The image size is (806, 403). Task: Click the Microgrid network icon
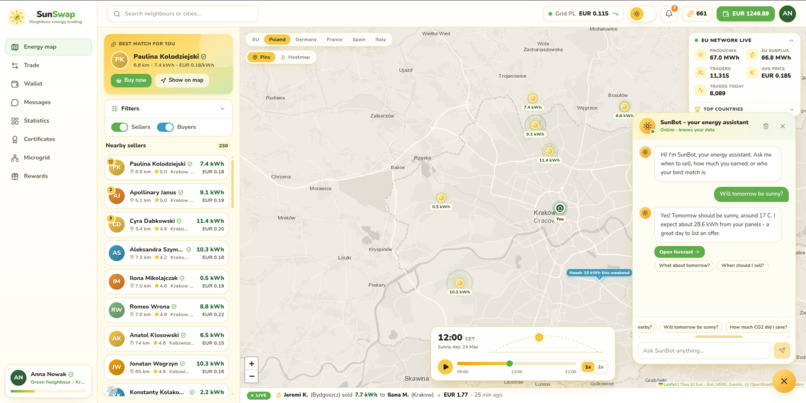coord(14,158)
